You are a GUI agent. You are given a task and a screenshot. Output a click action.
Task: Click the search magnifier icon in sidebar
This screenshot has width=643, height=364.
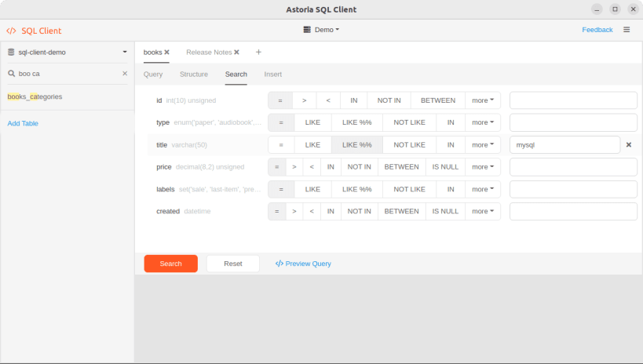click(12, 74)
